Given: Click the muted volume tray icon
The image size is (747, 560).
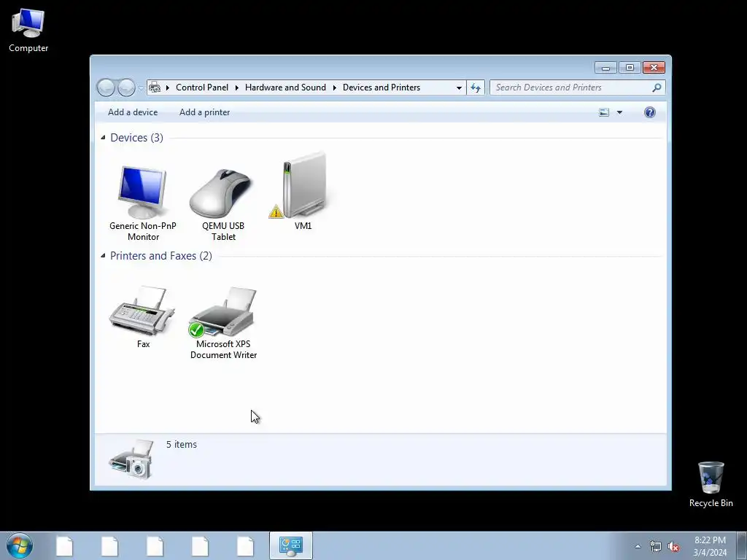Looking at the screenshot, I should (673, 547).
